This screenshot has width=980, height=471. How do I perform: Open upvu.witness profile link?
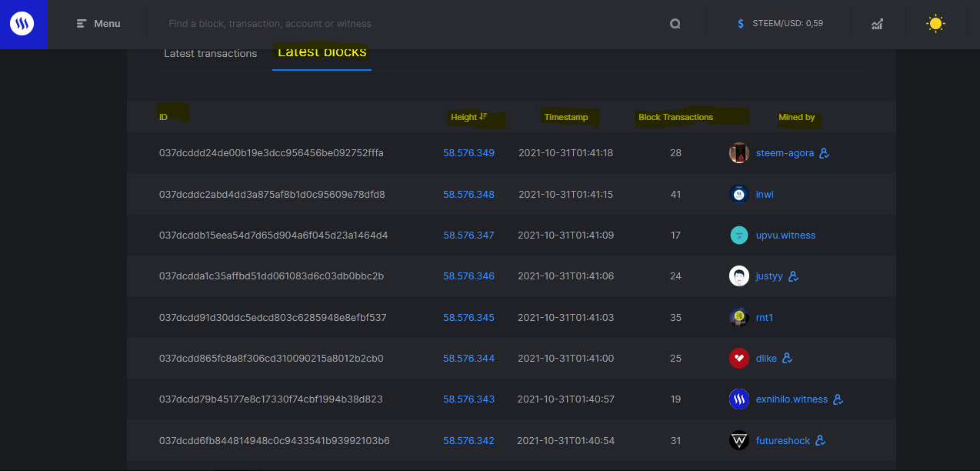(785, 235)
